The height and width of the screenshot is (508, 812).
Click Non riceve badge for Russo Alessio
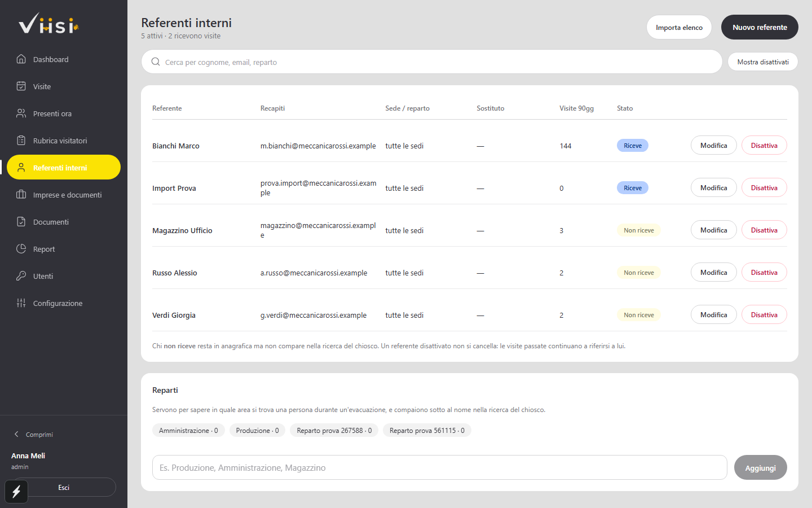639,273
